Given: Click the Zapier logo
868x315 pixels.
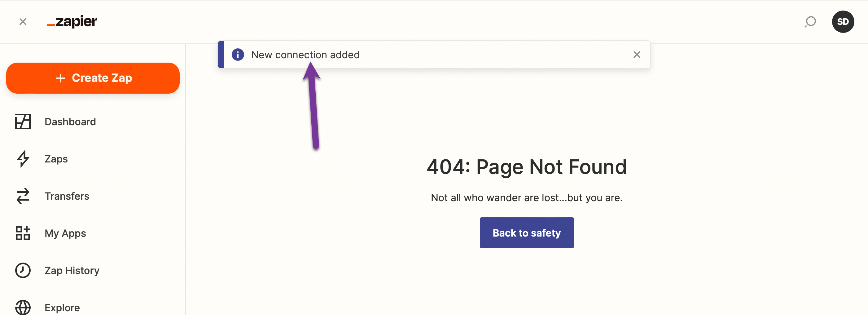Looking at the screenshot, I should pyautogui.click(x=72, y=22).
